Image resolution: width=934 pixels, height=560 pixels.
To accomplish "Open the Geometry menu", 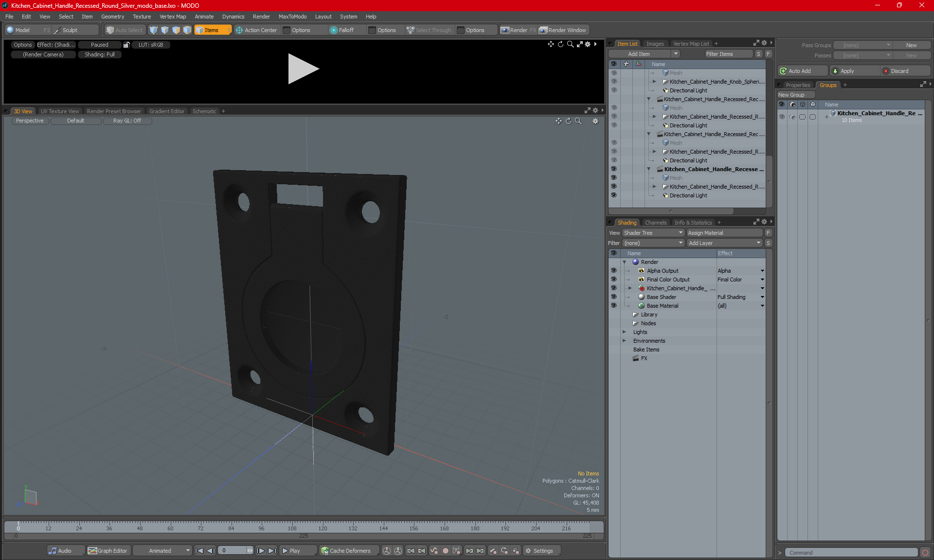I will [x=112, y=17].
